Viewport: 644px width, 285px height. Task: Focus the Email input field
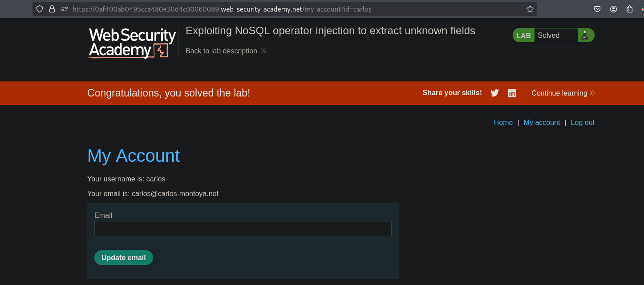[x=243, y=229]
